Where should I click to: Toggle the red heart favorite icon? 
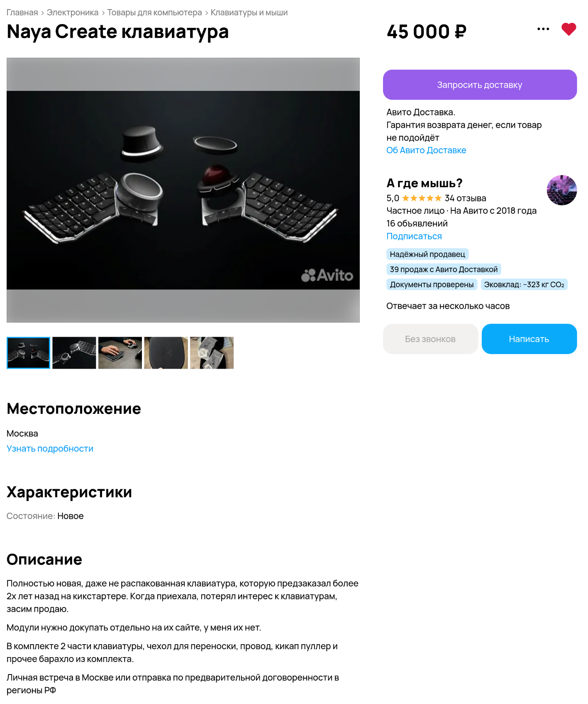[x=568, y=29]
